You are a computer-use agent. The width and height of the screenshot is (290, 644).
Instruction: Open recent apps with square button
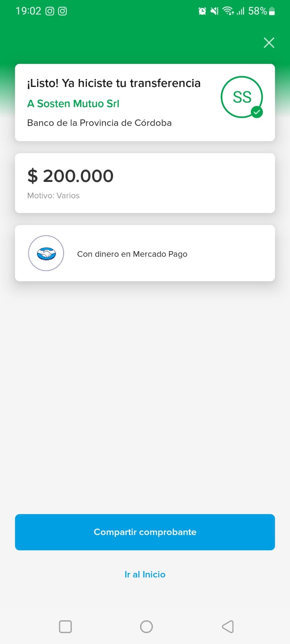(x=65, y=626)
